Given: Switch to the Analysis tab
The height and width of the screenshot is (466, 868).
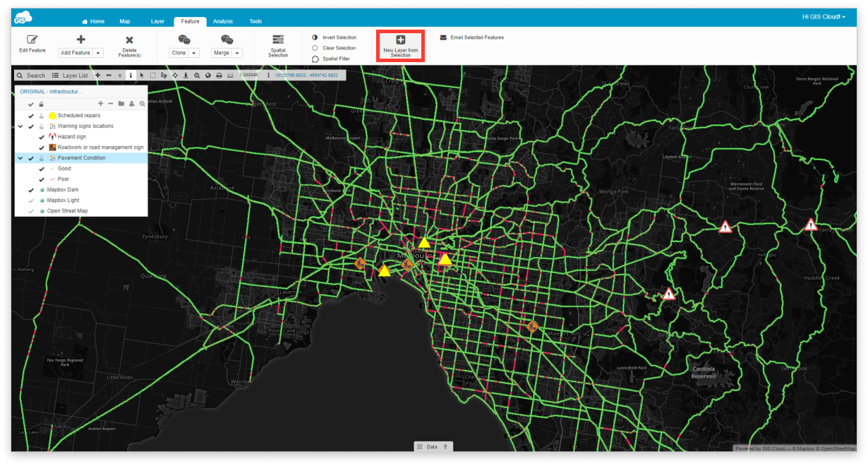Looking at the screenshot, I should [223, 21].
